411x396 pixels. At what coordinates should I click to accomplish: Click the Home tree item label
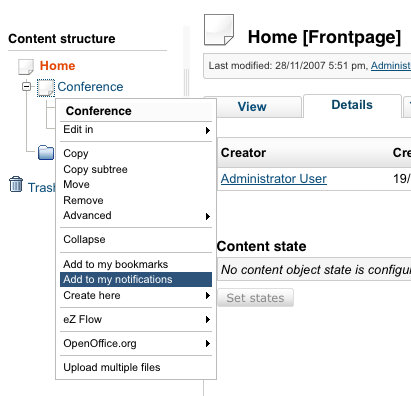click(57, 66)
